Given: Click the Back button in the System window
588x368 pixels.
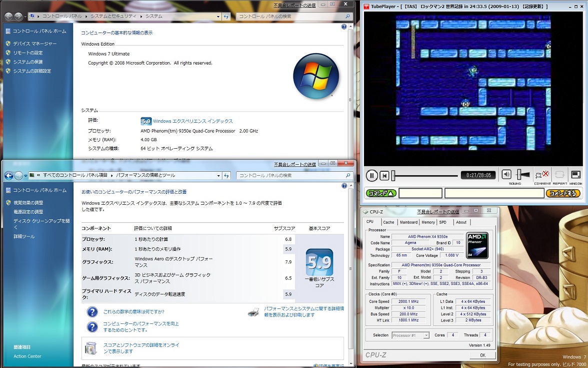Looking at the screenshot, I should click(8, 17).
